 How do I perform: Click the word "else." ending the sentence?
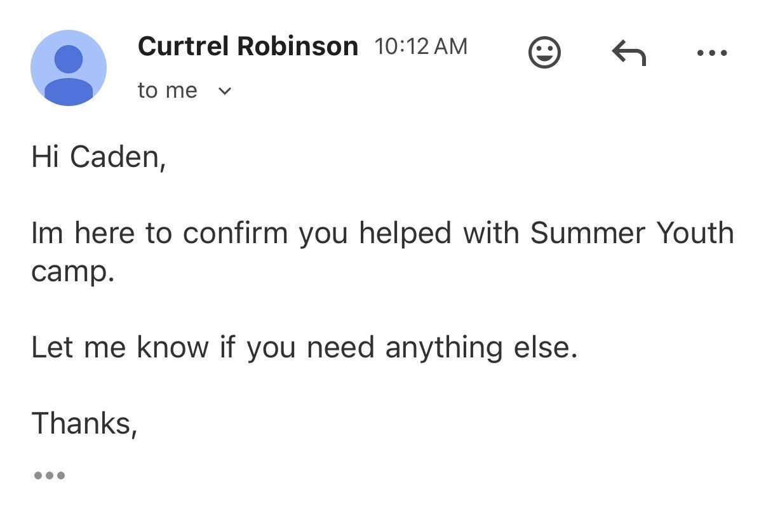545,347
